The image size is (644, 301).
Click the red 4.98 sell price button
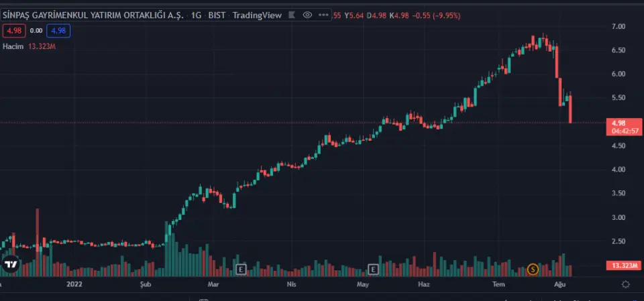[x=13, y=30]
